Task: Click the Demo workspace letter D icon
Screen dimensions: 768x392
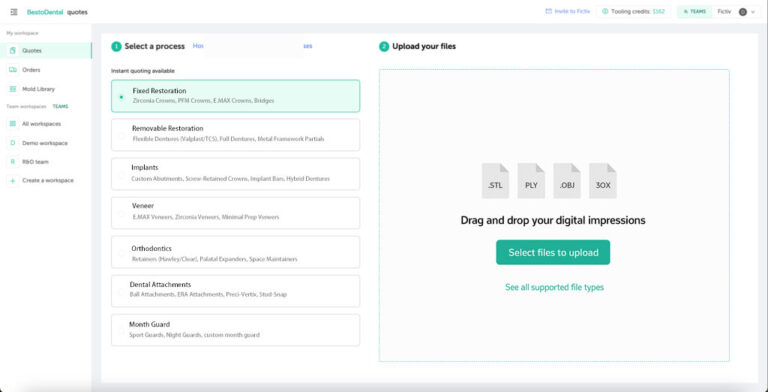Action: (13, 143)
